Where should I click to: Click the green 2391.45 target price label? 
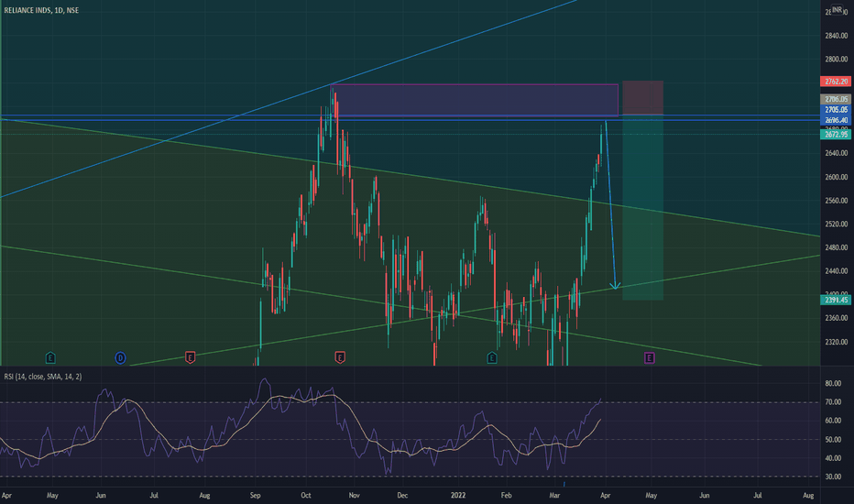[836, 301]
